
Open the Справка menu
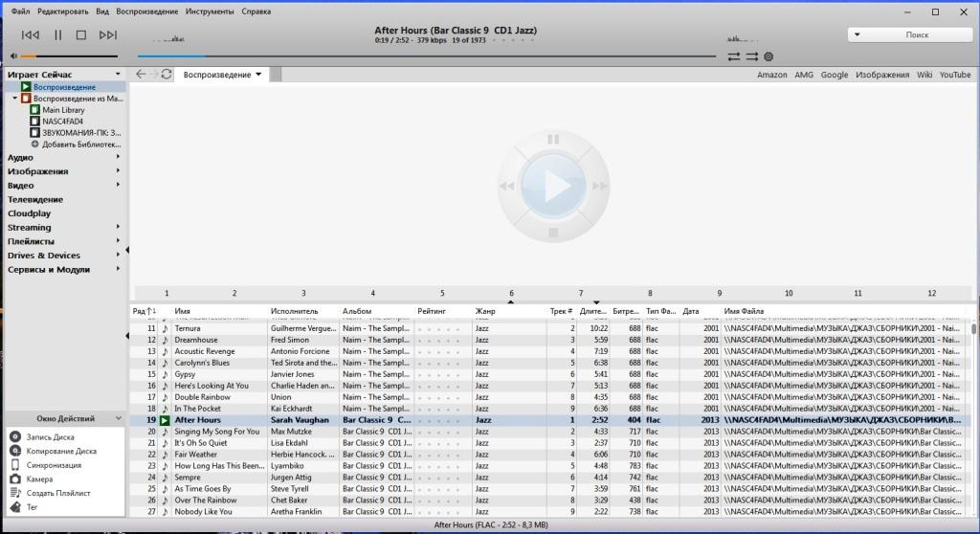pyautogui.click(x=256, y=11)
